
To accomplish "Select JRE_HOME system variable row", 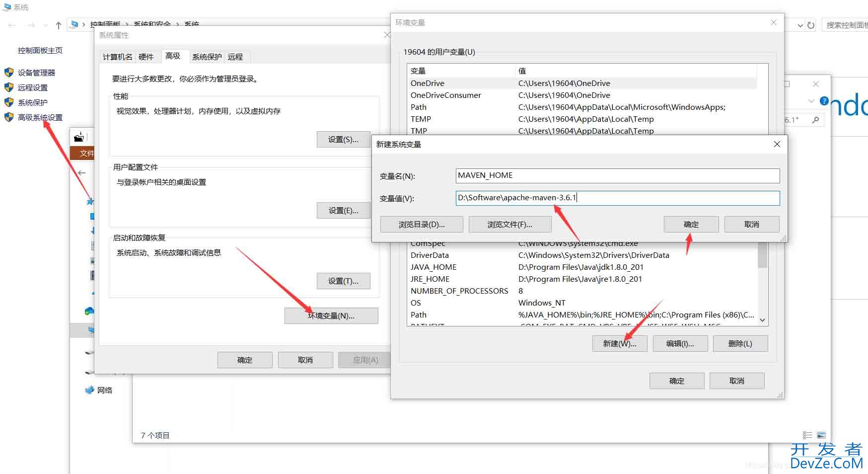I will pos(582,279).
